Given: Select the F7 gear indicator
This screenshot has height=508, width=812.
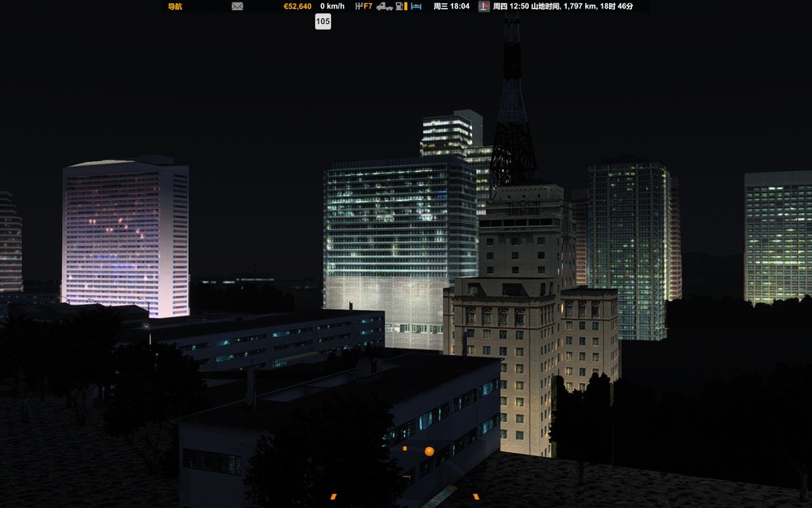Looking at the screenshot, I should tap(368, 7).
